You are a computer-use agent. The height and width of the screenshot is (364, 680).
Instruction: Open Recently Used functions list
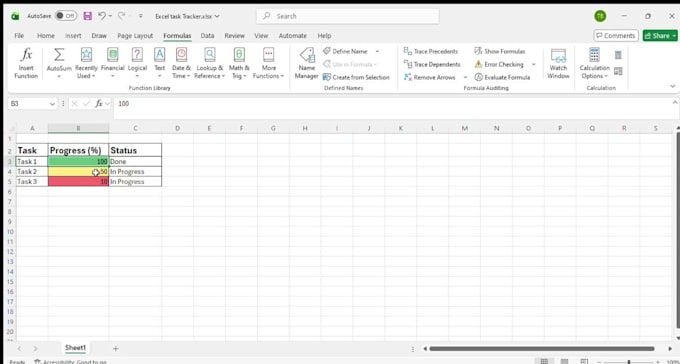pos(86,63)
